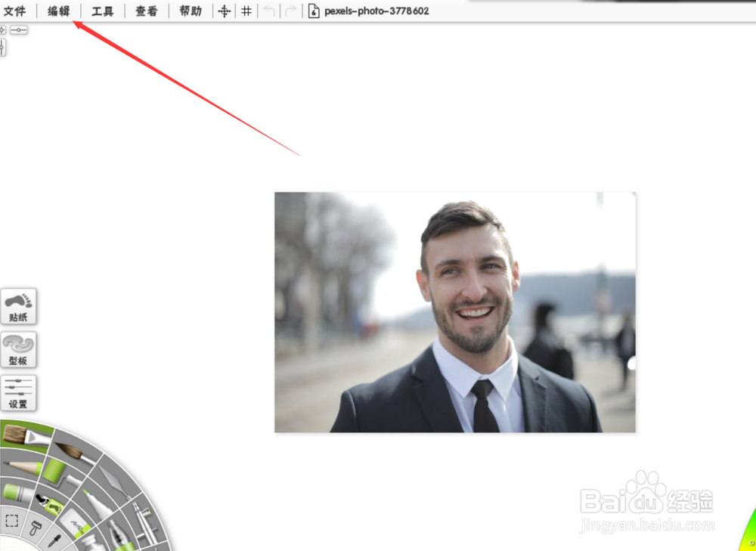The image size is (756, 551).
Task: Toggle the grid icon in menu bar
Action: click(246, 11)
